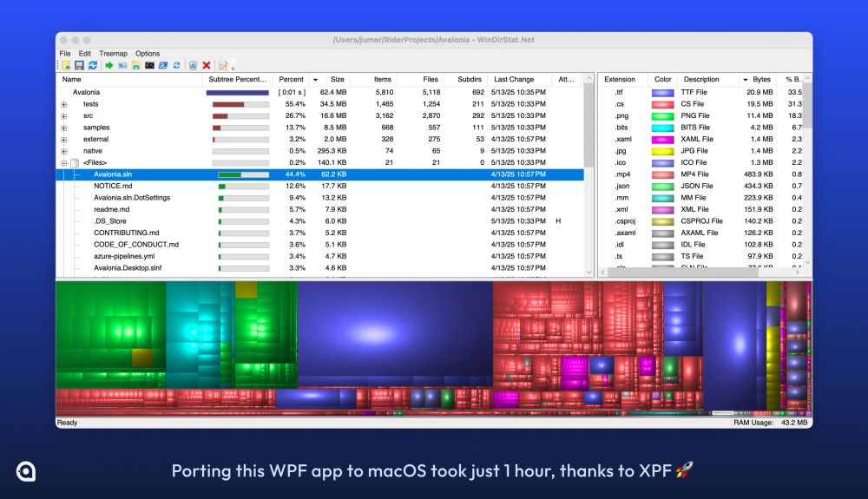Click the refresh all toolbar icon
This screenshot has width=868, height=499.
point(93,65)
